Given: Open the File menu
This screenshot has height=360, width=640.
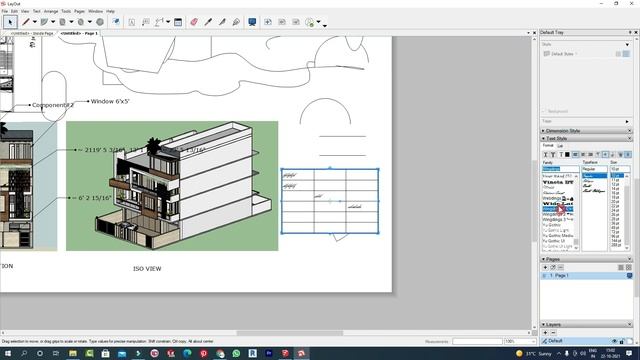Looking at the screenshot, I should point(4,11).
